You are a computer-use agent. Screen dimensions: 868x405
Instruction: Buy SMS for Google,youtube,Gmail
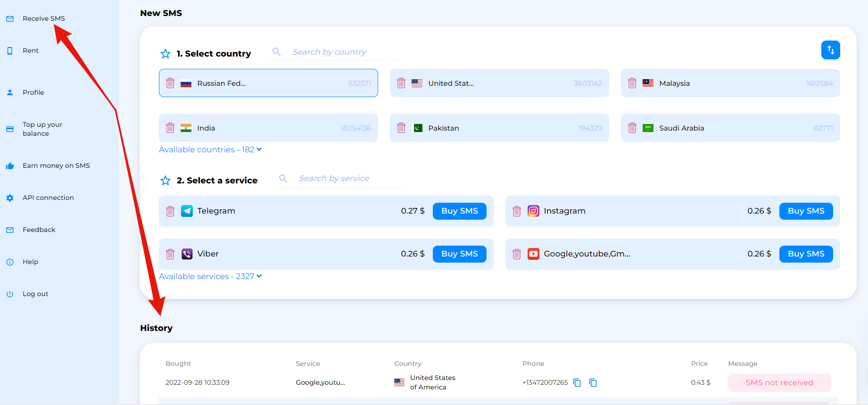click(806, 254)
